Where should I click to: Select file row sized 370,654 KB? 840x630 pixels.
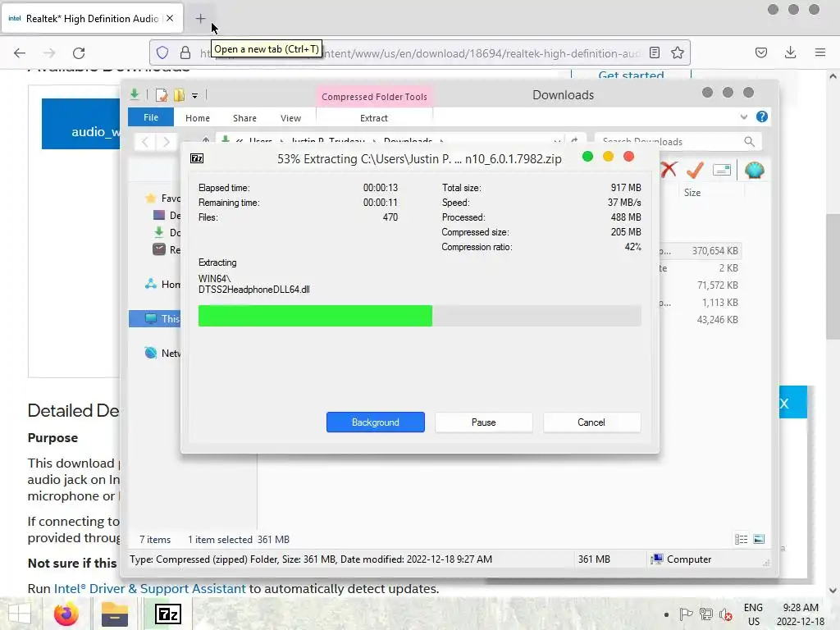coord(701,251)
